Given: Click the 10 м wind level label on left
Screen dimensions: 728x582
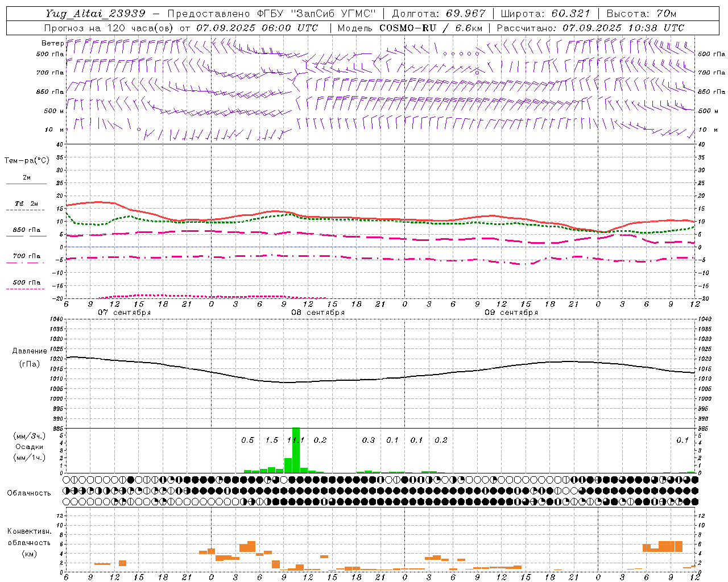Looking at the screenshot, I should click(55, 130).
